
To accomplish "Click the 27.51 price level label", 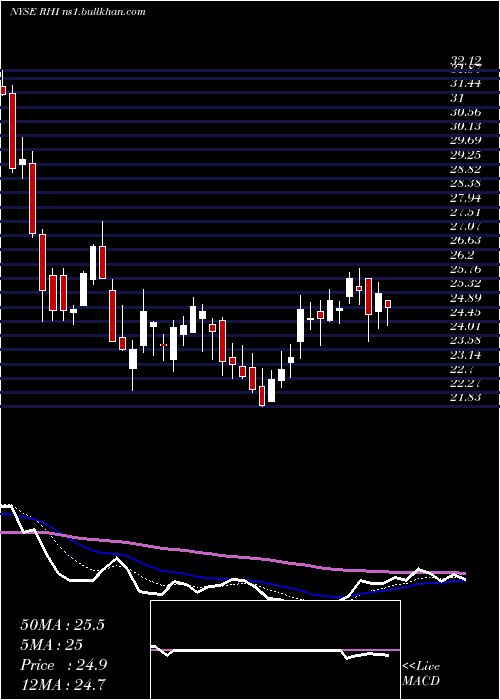I will coord(466,212).
